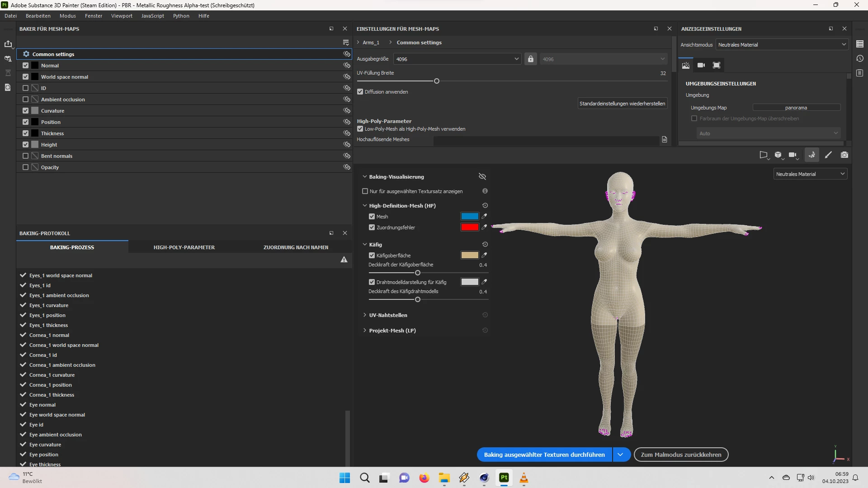Open the Ausgabegröße 4096 dropdown
This screenshot has width=868, height=488.
(458, 59)
